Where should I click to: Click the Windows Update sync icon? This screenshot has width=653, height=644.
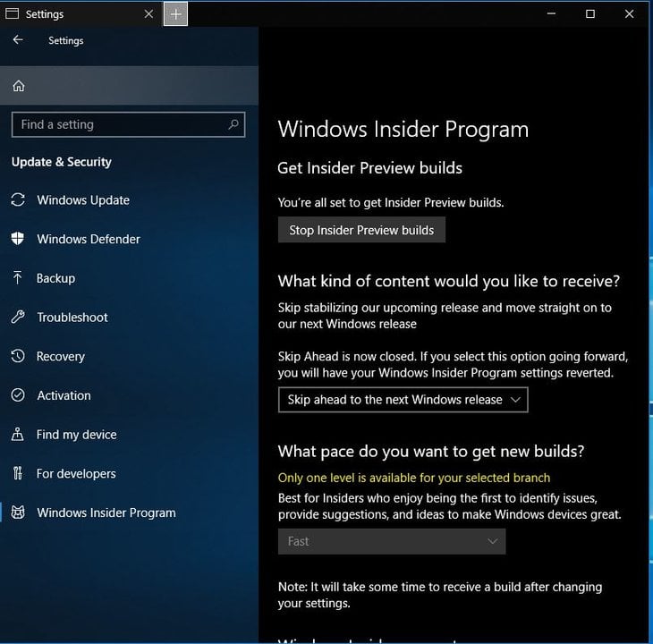(x=18, y=199)
